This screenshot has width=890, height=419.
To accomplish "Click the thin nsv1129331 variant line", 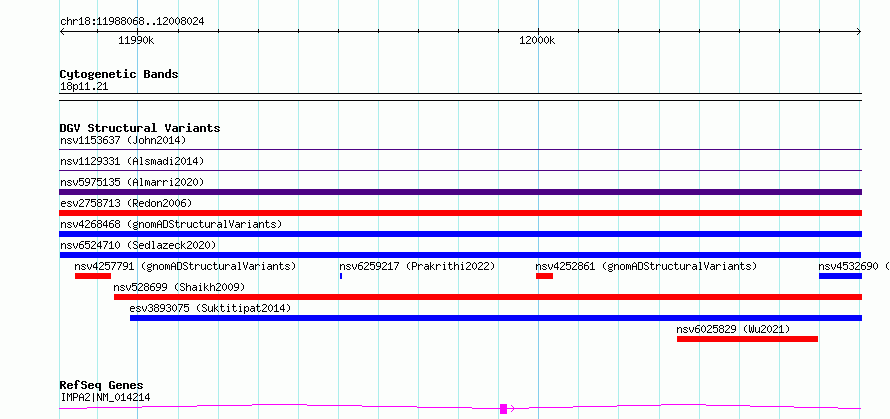I will (x=461, y=170).
